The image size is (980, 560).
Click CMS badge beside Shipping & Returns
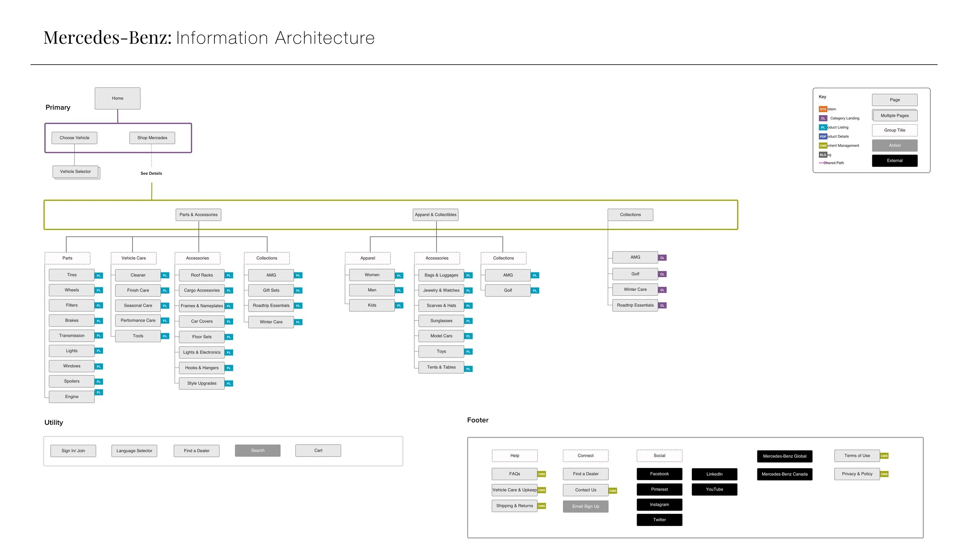[542, 506]
